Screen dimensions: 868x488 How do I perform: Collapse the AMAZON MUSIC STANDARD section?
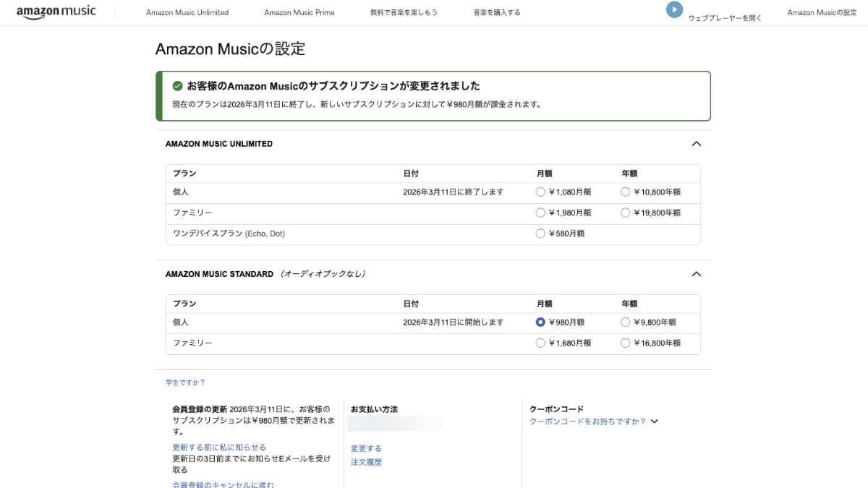point(696,273)
